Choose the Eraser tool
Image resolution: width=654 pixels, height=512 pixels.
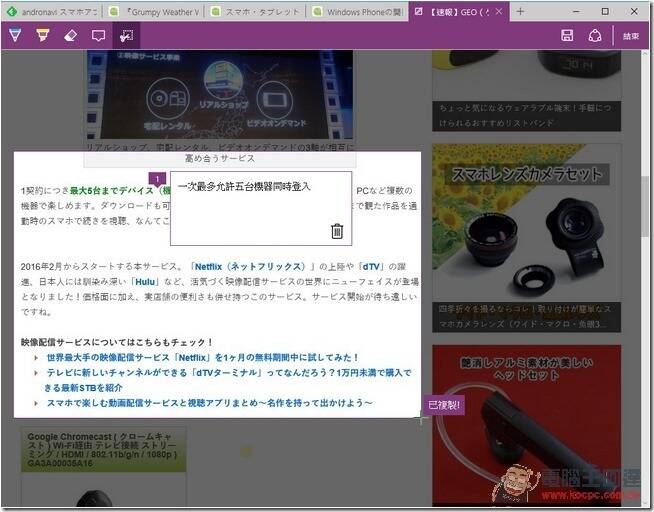click(x=70, y=35)
